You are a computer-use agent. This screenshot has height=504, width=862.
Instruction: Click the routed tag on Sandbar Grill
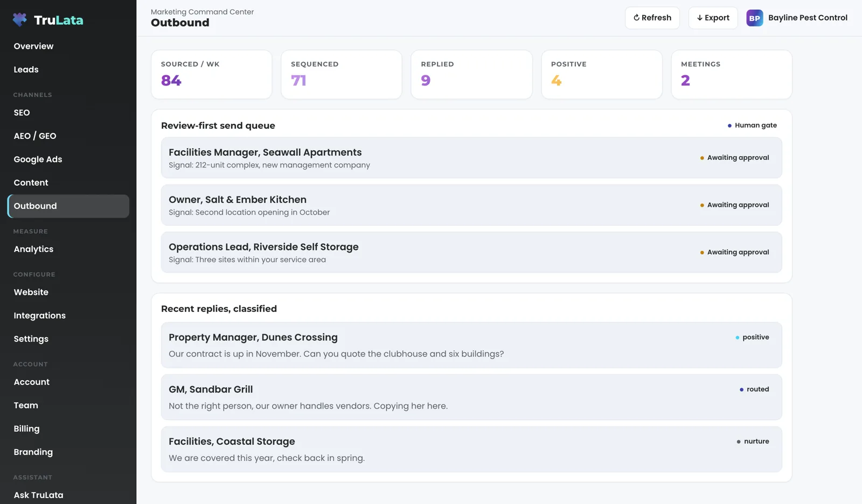(x=754, y=389)
